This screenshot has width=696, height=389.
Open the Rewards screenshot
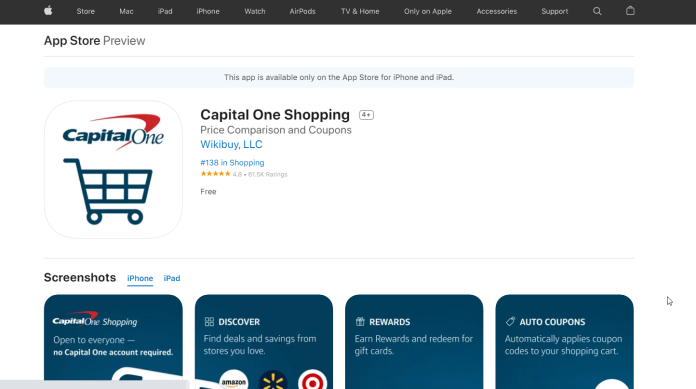(x=414, y=341)
